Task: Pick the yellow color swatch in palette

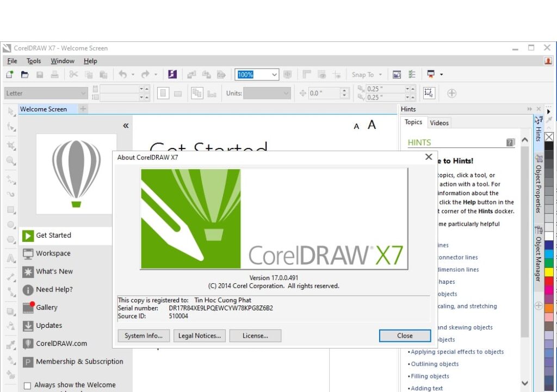Action: click(549, 272)
